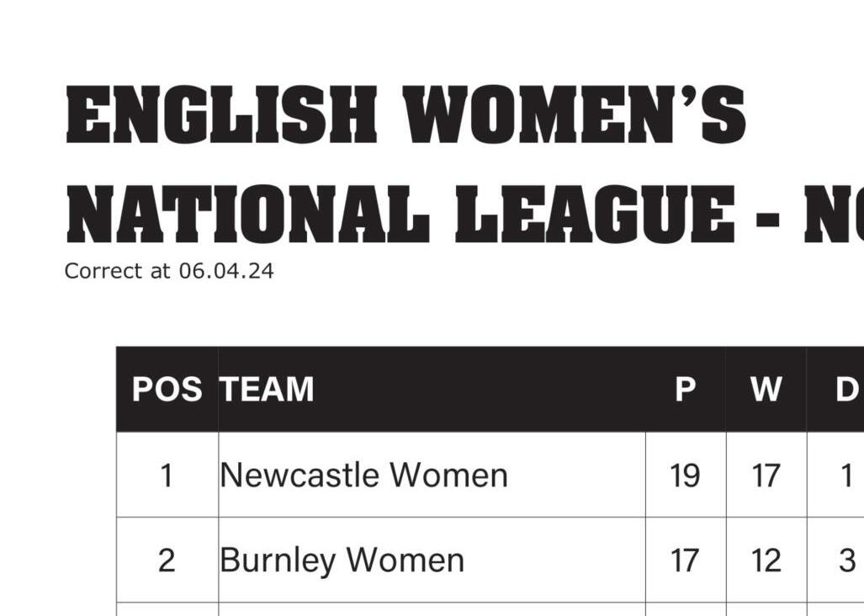Click the P column header
This screenshot has width=864, height=616.
click(686, 390)
